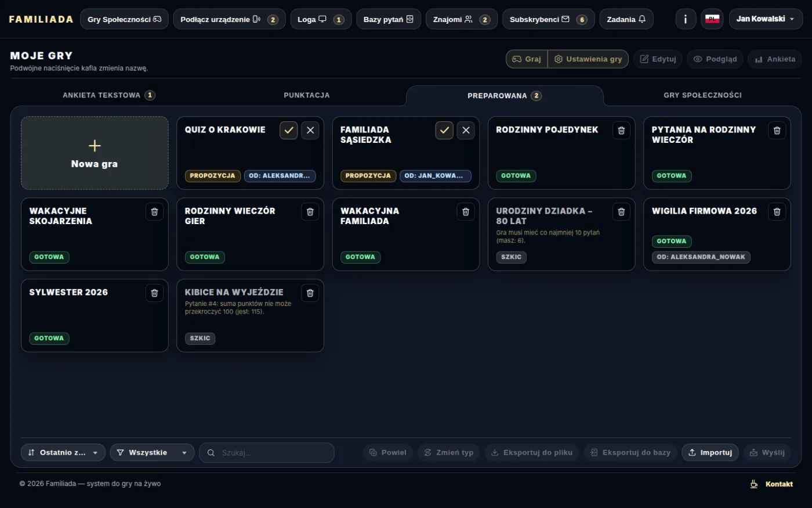Select the Sylwester 2026 game tile
This screenshot has height=508, width=812.
pos(95,316)
